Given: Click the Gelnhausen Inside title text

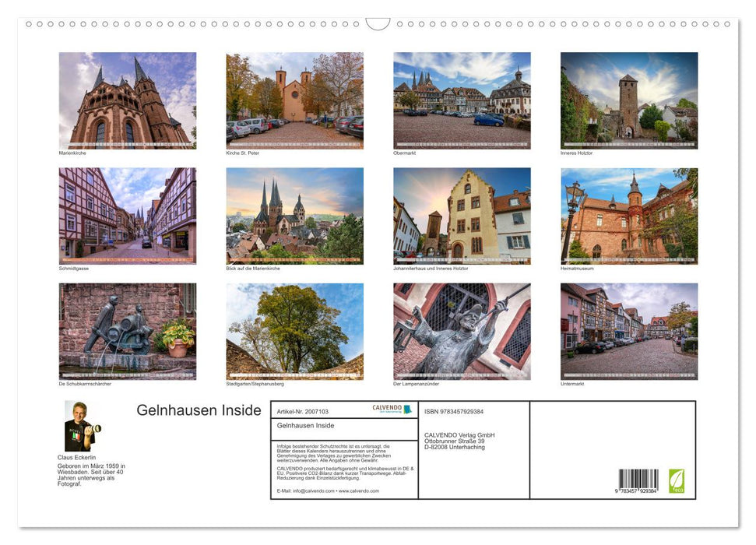Looking at the screenshot, I should (199, 410).
